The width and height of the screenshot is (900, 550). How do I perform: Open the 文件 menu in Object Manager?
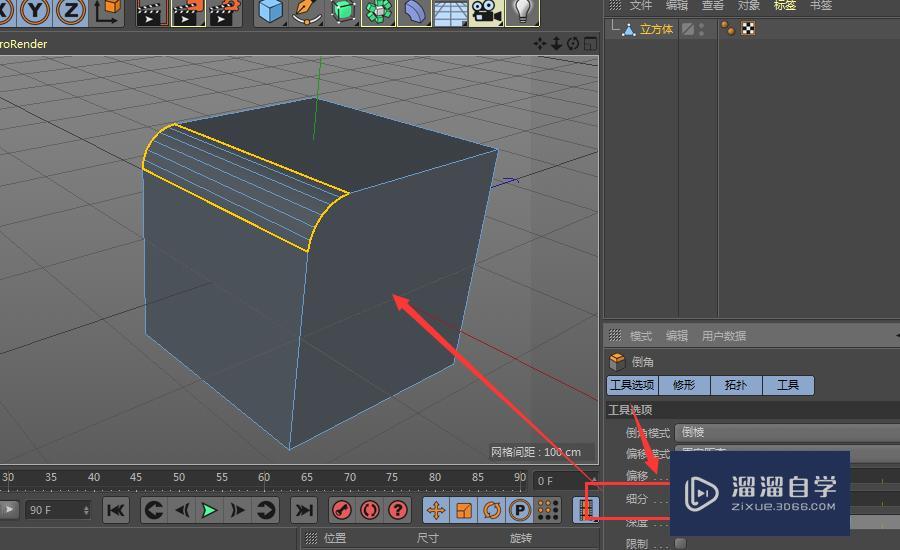point(641,5)
